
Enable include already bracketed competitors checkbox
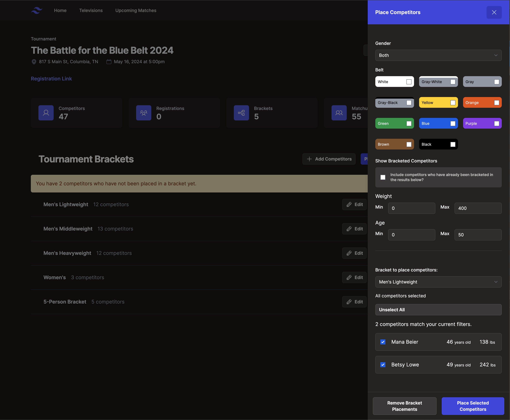coord(383,177)
